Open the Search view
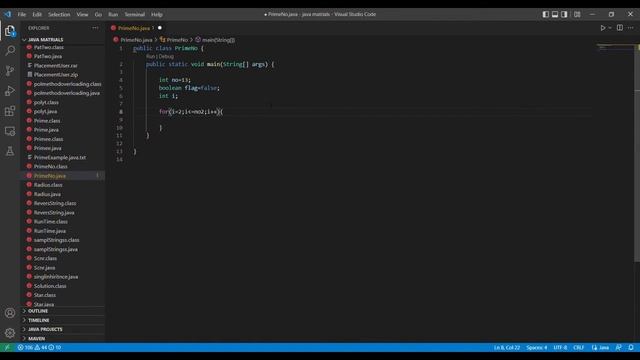The width and height of the screenshot is (640, 360). coord(10,51)
